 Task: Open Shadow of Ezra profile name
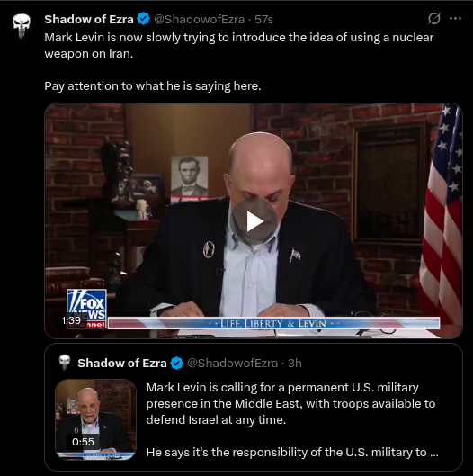89,19
